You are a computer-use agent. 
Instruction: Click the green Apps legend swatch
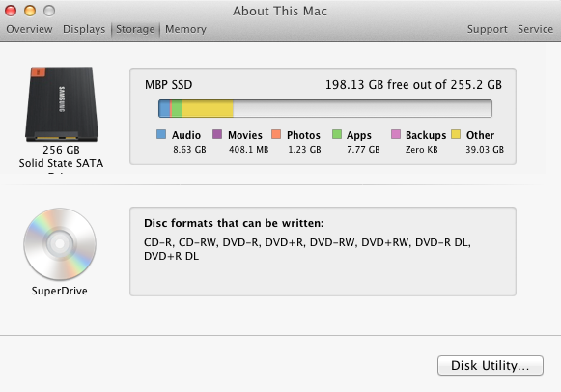pyautogui.click(x=337, y=134)
